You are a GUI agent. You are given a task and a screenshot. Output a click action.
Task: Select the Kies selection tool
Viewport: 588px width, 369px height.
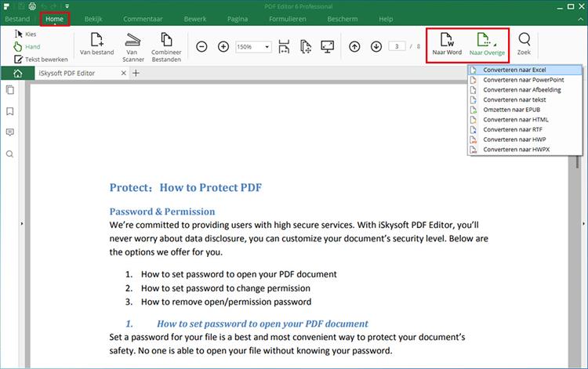[x=25, y=34]
